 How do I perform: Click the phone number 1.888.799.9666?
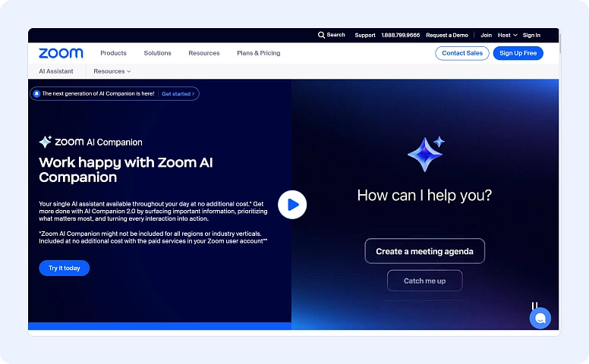coord(401,36)
